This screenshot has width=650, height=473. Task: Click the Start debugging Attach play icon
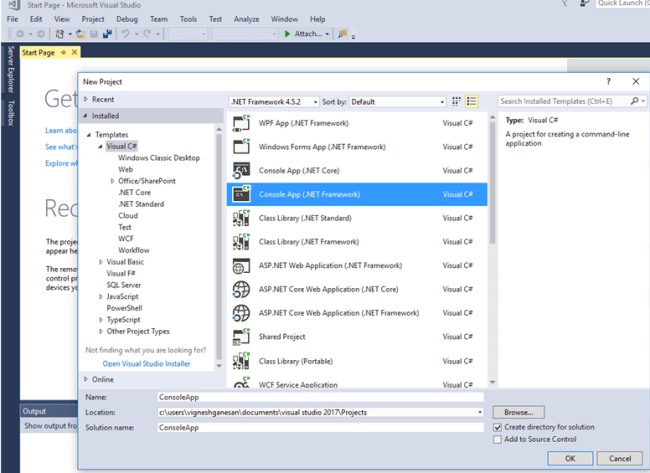pos(287,34)
